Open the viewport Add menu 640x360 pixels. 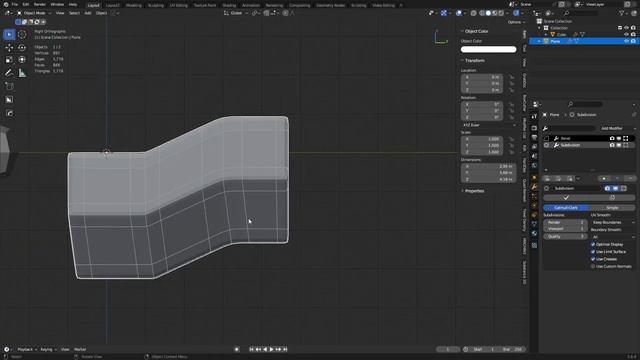[88, 13]
